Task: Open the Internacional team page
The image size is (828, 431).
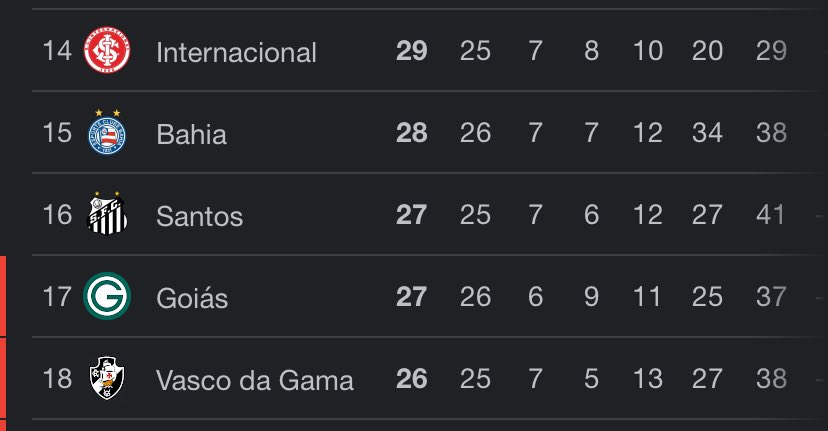Action: point(236,52)
